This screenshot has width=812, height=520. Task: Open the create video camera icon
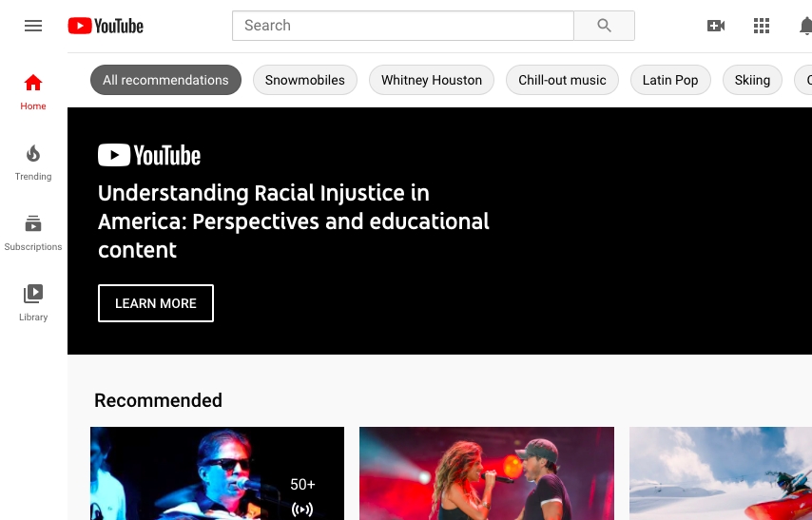click(x=716, y=26)
